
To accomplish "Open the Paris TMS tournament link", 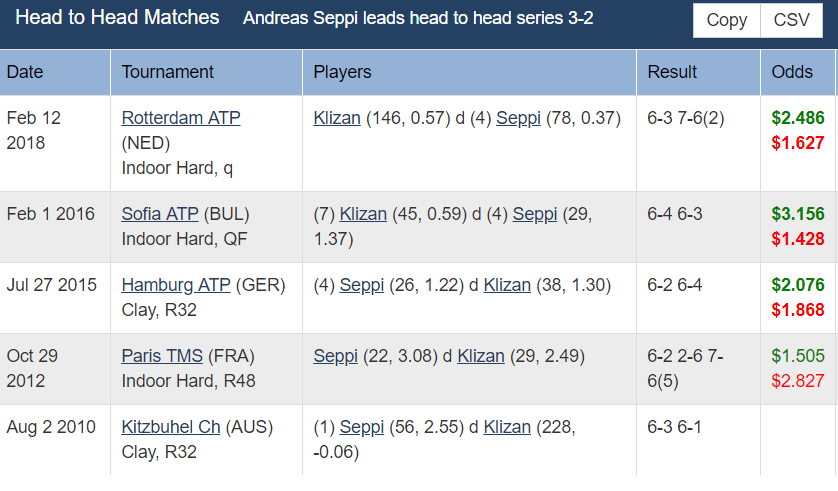I will click(162, 356).
